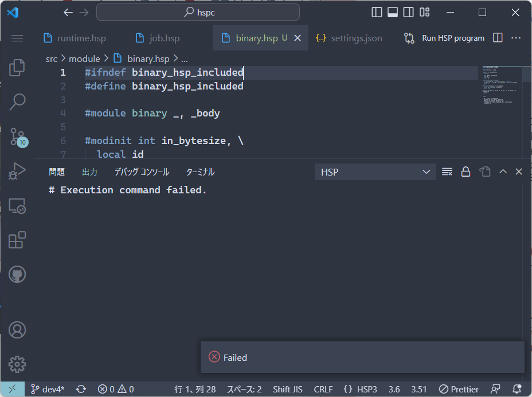Open the Remote Explorer view
The height and width of the screenshot is (397, 532).
pos(17,206)
